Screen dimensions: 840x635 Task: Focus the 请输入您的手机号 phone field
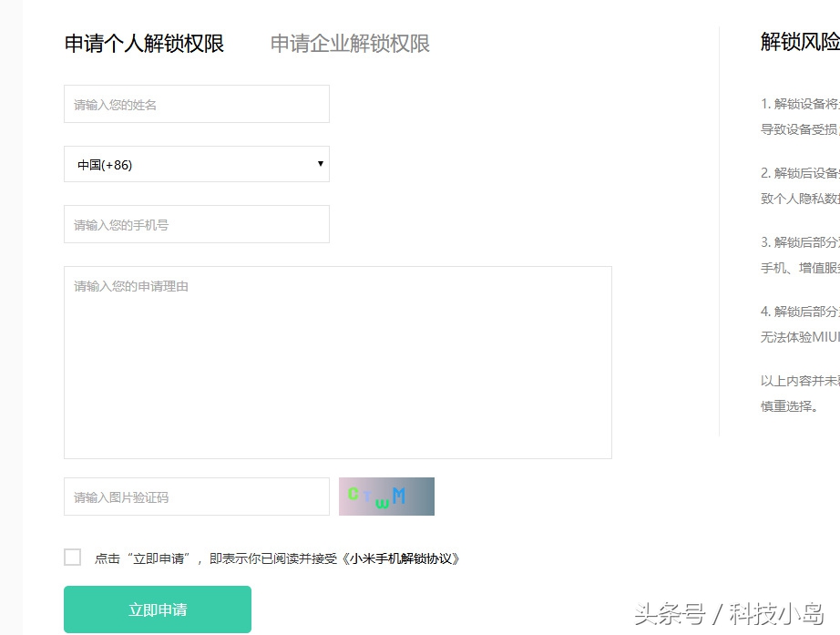pyautogui.click(x=196, y=224)
